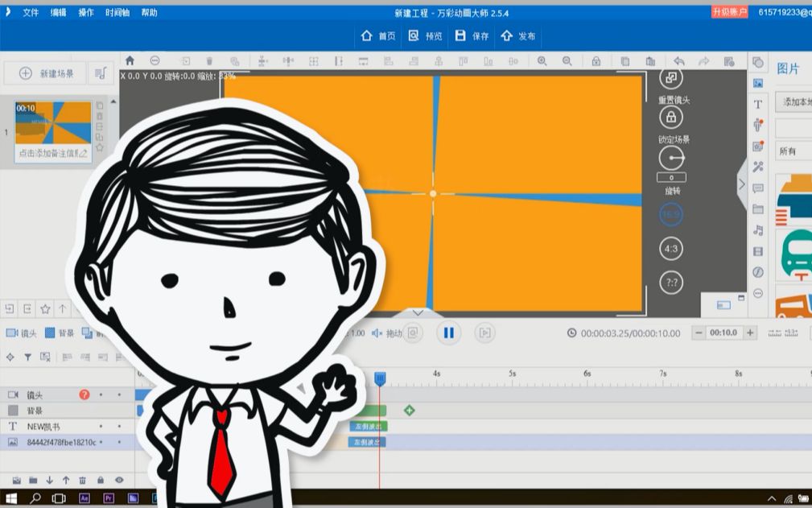Open the 文件 menu
The height and width of the screenshot is (508, 812).
click(31, 12)
